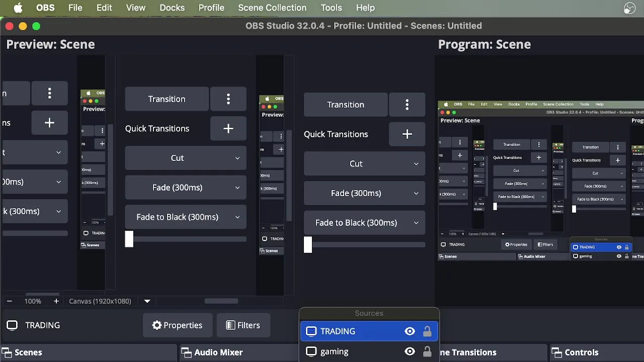Screen dimensions: 644x362
Task: Add a quick transition with the plus icon beside Program
Action: click(407, 134)
